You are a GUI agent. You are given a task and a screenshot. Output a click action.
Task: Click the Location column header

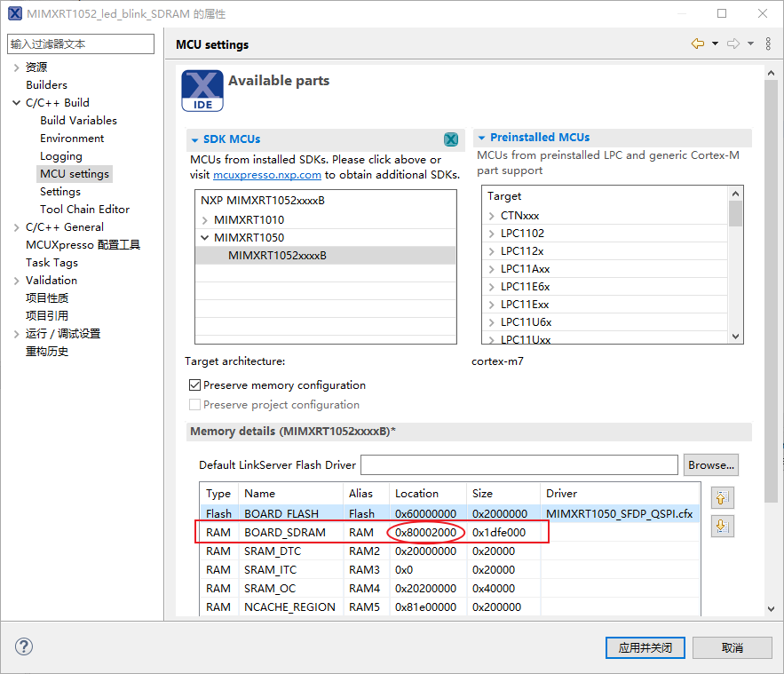point(427,494)
